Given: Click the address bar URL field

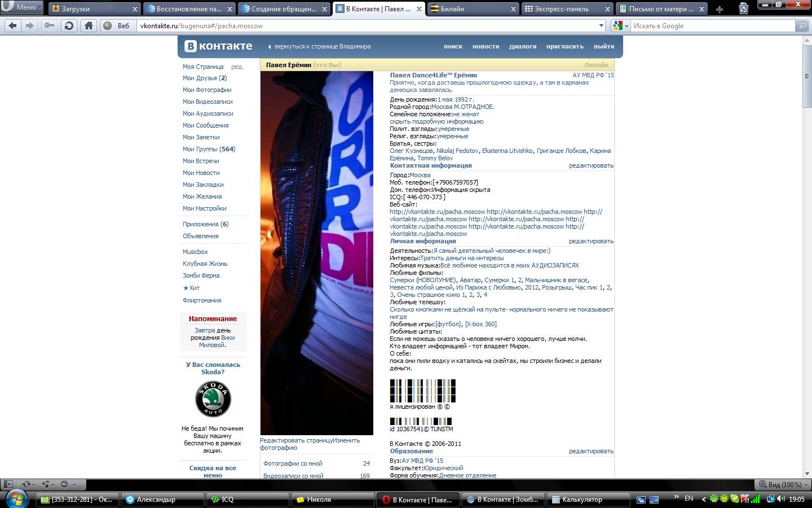Looking at the screenshot, I should 367,25.
